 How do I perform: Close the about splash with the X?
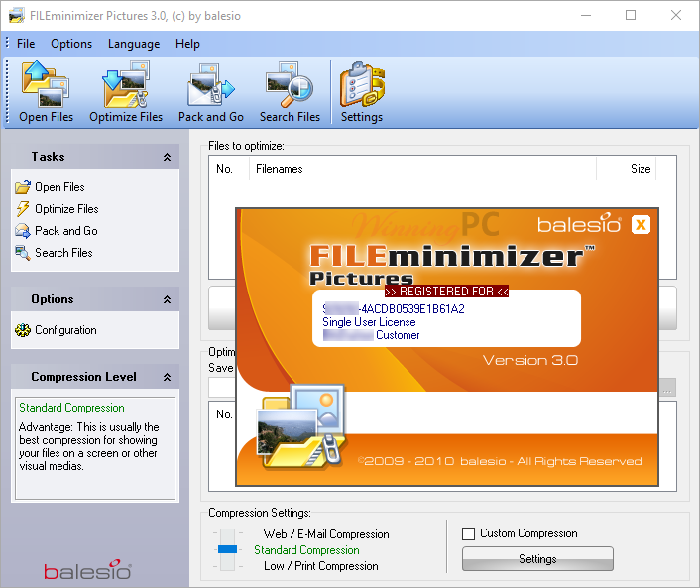coord(641,224)
